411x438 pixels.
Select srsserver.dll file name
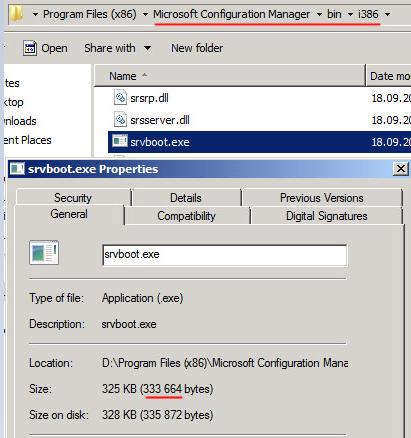pyautogui.click(x=160, y=120)
